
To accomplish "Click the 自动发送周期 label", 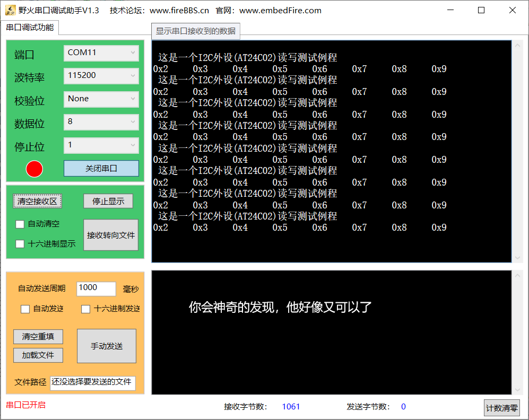I will 42,288.
